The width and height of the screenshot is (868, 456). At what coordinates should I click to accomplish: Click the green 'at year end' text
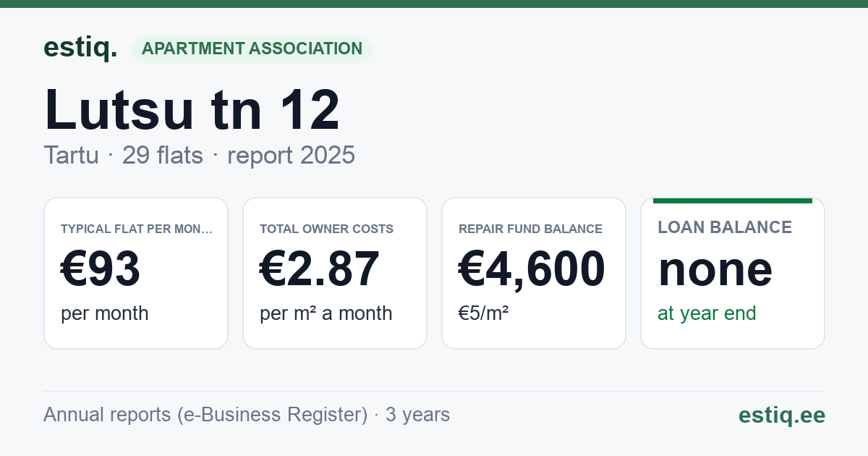pyautogui.click(x=707, y=313)
